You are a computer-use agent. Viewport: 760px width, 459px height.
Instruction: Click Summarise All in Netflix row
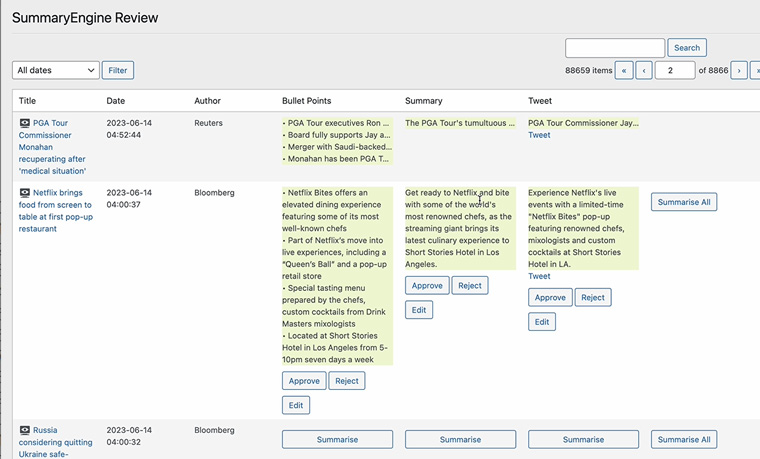(684, 202)
